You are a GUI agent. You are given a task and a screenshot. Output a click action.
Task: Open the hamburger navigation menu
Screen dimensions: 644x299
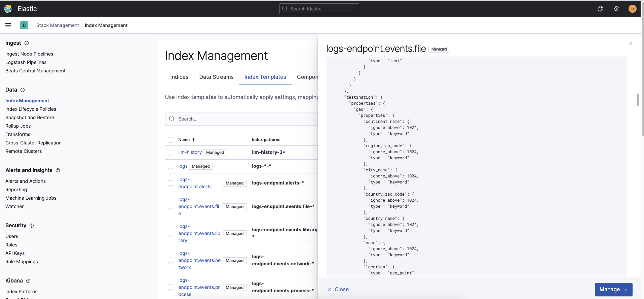[x=8, y=25]
